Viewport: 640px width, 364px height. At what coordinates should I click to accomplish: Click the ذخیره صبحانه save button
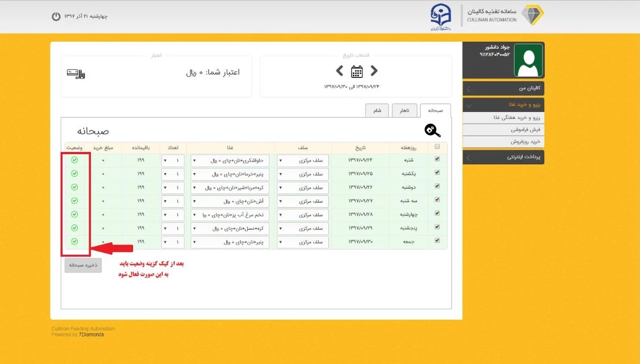tap(83, 265)
